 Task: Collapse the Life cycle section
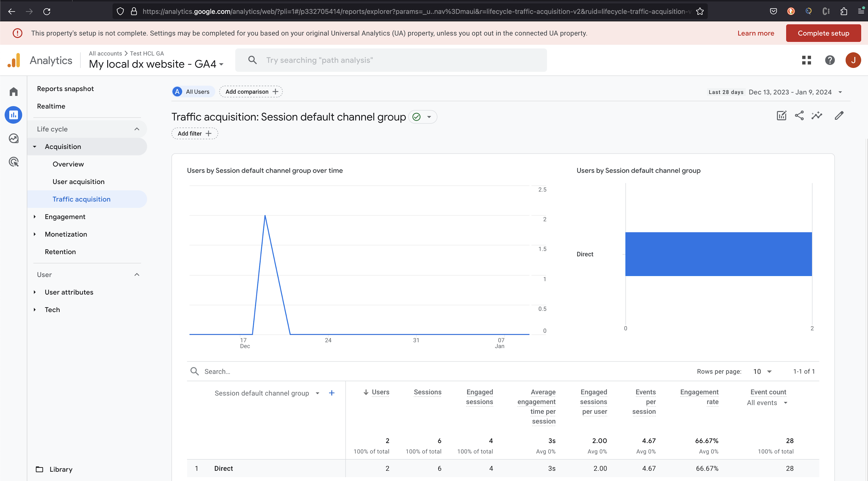[137, 129]
